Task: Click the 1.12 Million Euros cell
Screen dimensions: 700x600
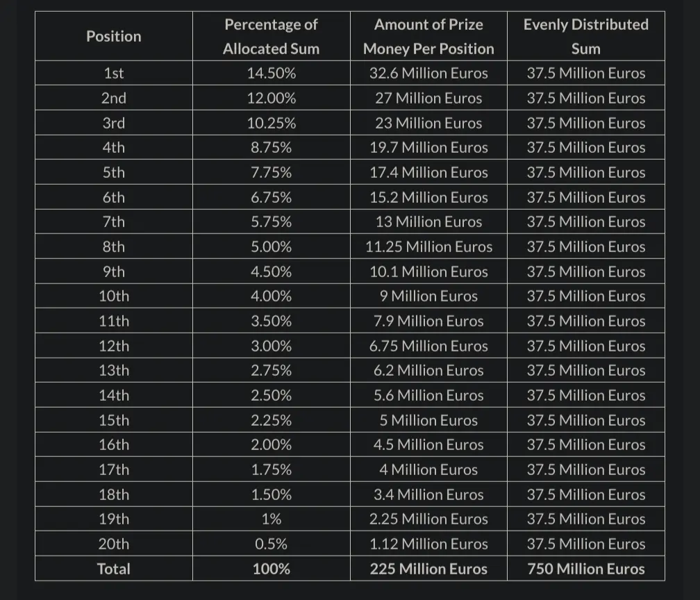Action: pyautogui.click(x=428, y=544)
